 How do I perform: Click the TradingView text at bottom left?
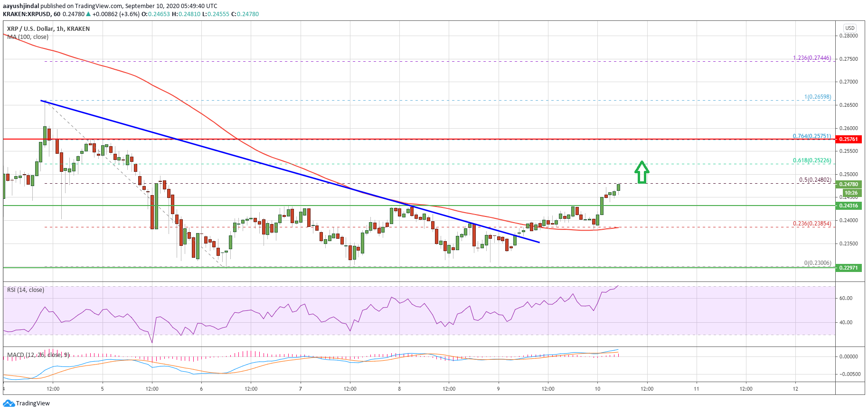33,403
